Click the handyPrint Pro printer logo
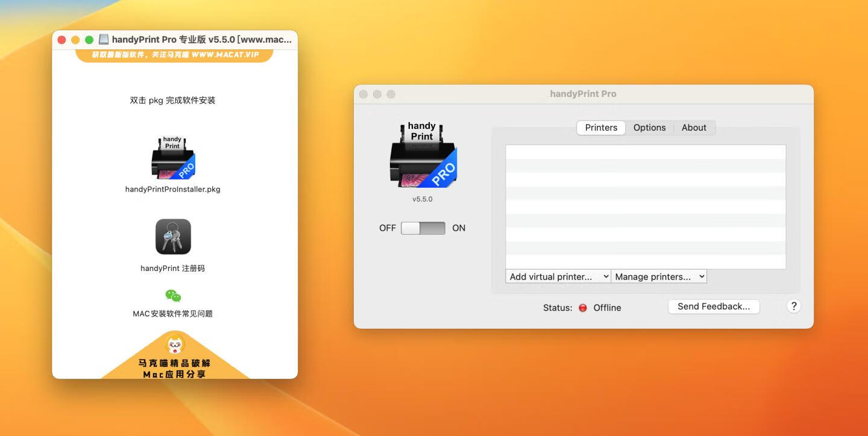The width and height of the screenshot is (868, 436). coord(423,155)
